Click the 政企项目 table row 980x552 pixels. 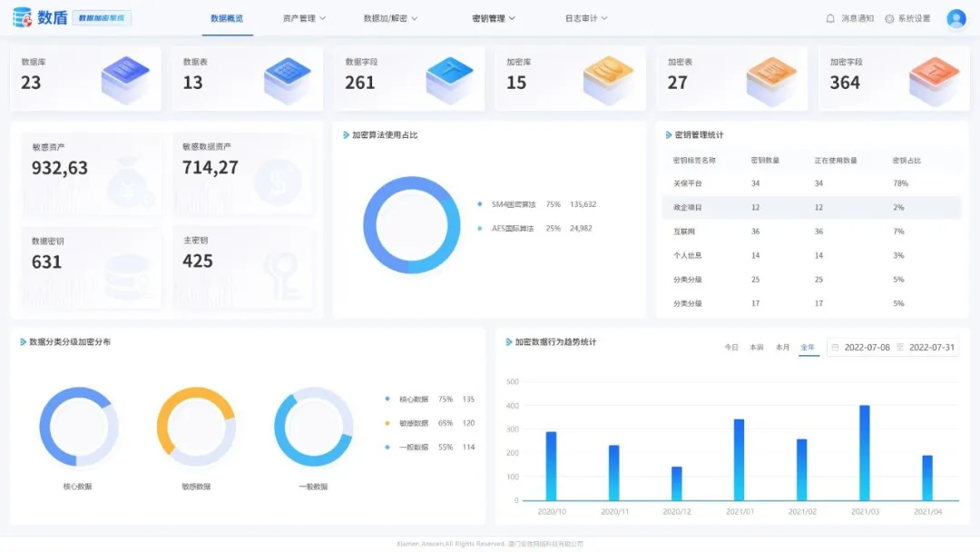(x=811, y=208)
